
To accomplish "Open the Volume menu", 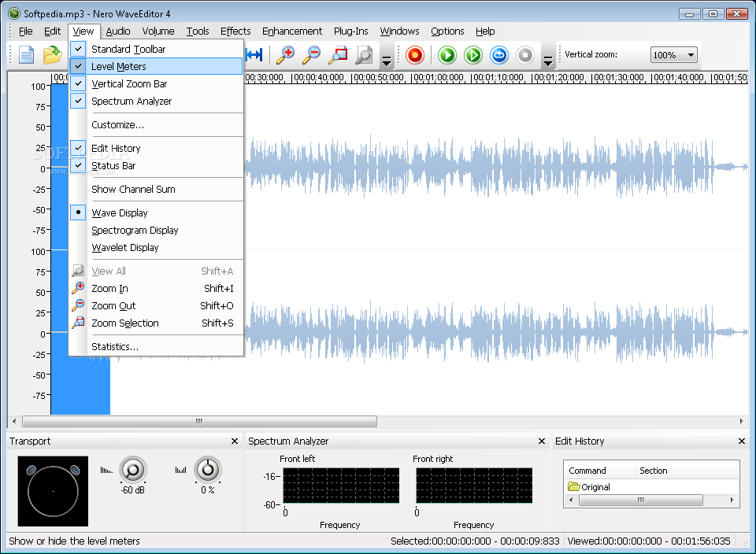I will click(x=158, y=31).
